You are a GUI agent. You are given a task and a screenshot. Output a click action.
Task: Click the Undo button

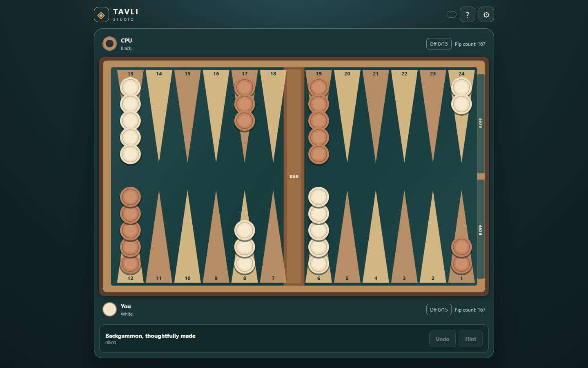pos(442,339)
